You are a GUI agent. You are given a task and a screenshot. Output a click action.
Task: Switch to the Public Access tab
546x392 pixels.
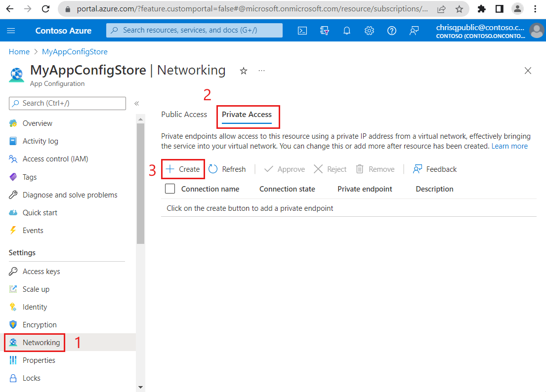tap(184, 114)
